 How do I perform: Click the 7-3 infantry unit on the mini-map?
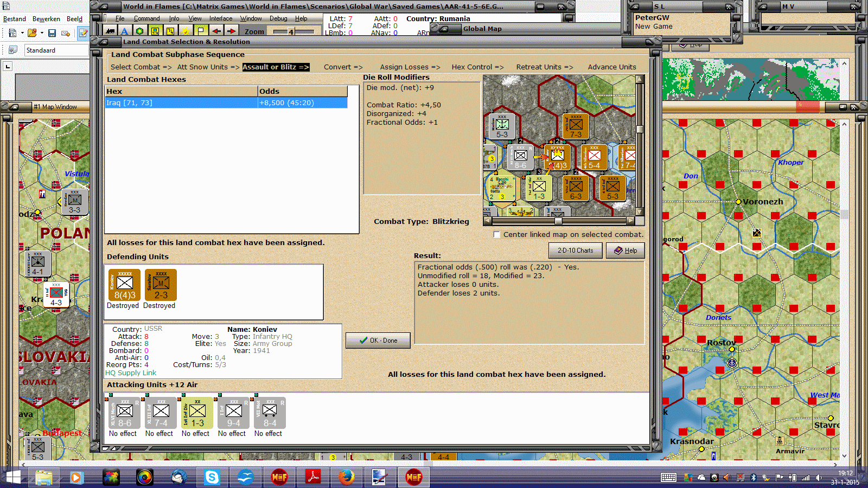tap(576, 126)
